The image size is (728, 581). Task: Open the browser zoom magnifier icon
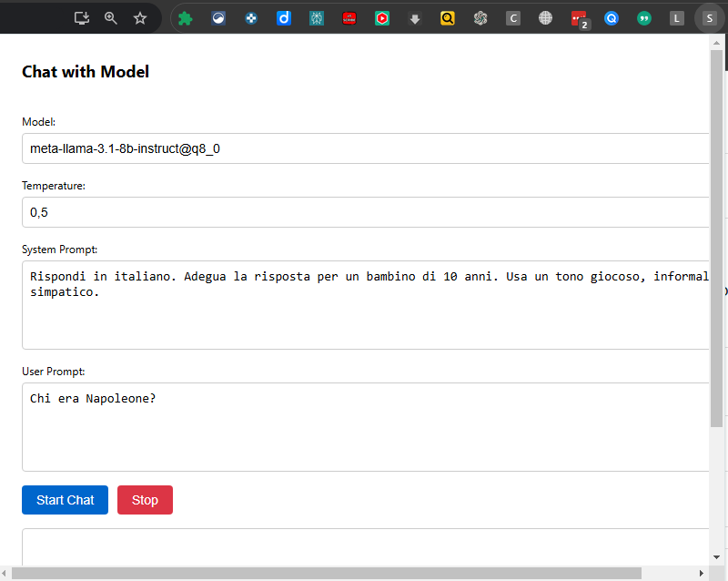[111, 17]
